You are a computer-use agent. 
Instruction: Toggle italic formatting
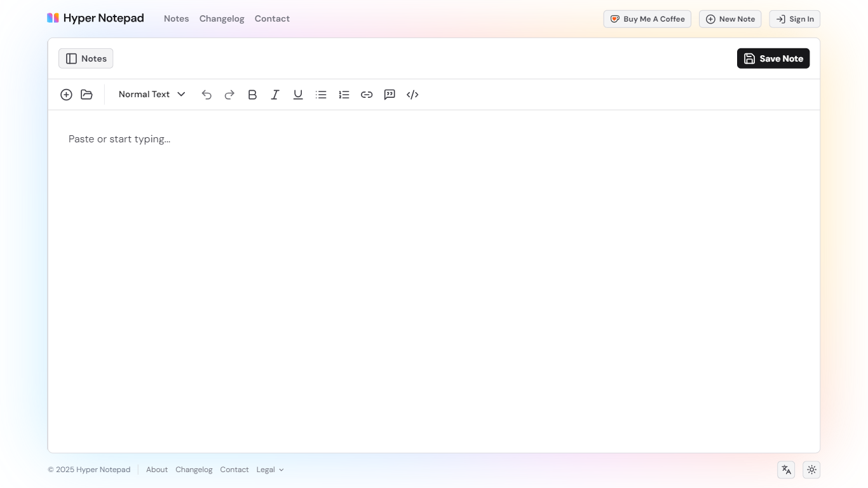[275, 94]
